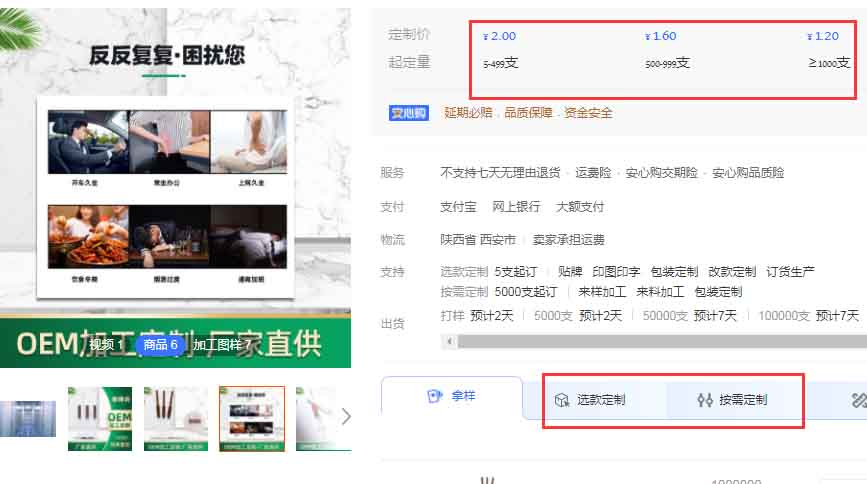
Task: Click the 按需定制 sliders icon
Action: pos(704,400)
